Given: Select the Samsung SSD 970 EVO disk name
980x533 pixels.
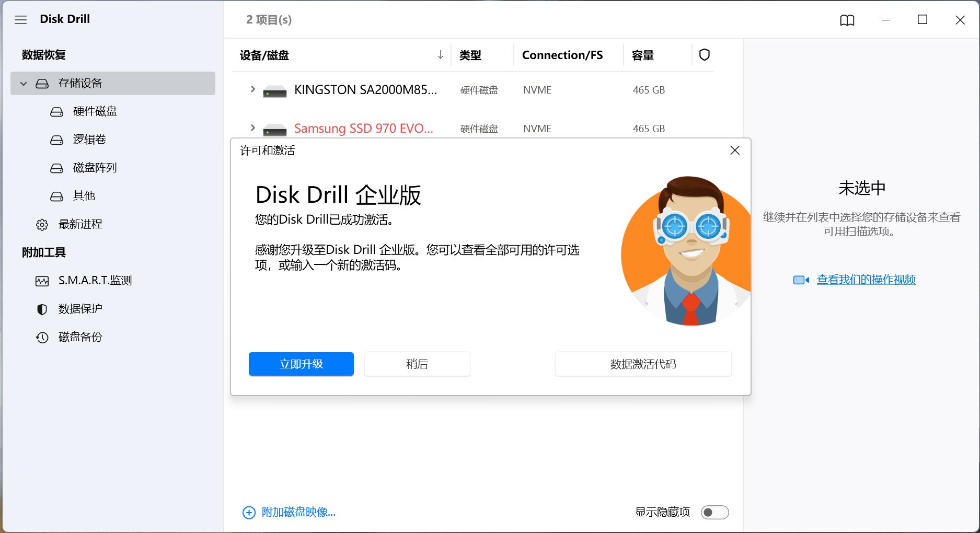Looking at the screenshot, I should (x=364, y=129).
